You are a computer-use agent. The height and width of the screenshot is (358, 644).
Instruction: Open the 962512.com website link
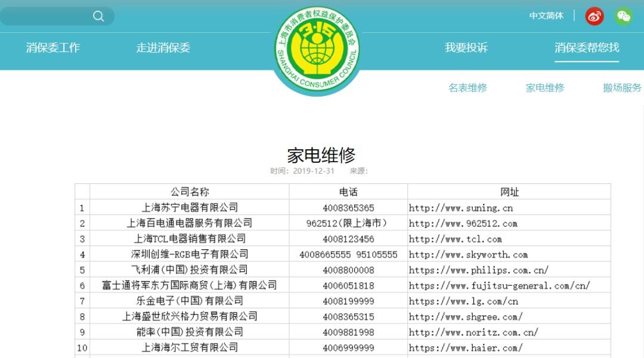coord(463,224)
